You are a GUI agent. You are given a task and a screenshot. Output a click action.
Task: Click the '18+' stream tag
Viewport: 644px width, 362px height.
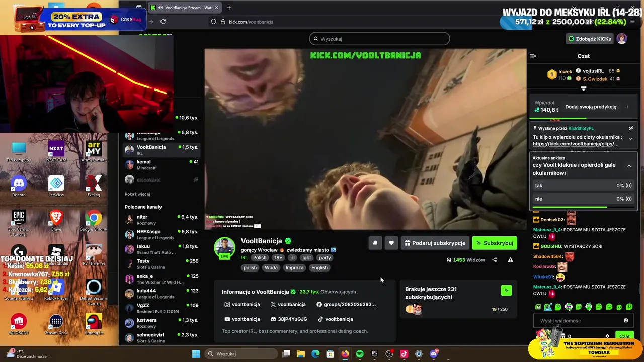(278, 258)
